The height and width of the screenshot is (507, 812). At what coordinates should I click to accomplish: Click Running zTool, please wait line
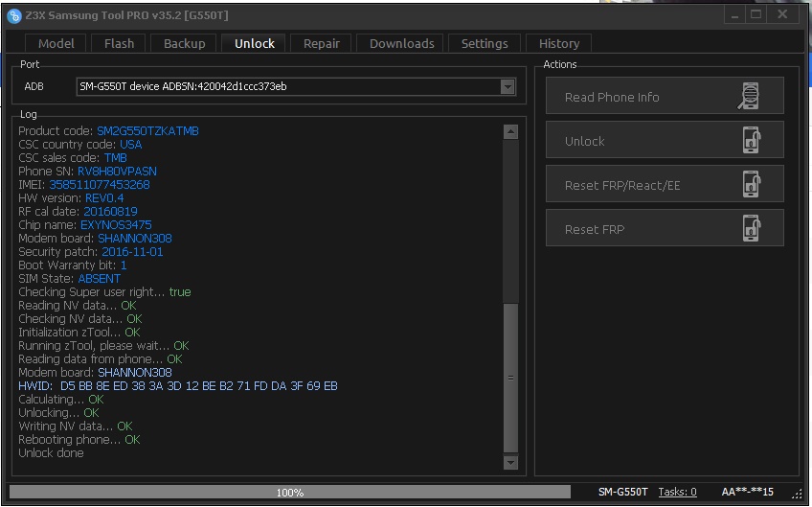pyautogui.click(x=103, y=346)
